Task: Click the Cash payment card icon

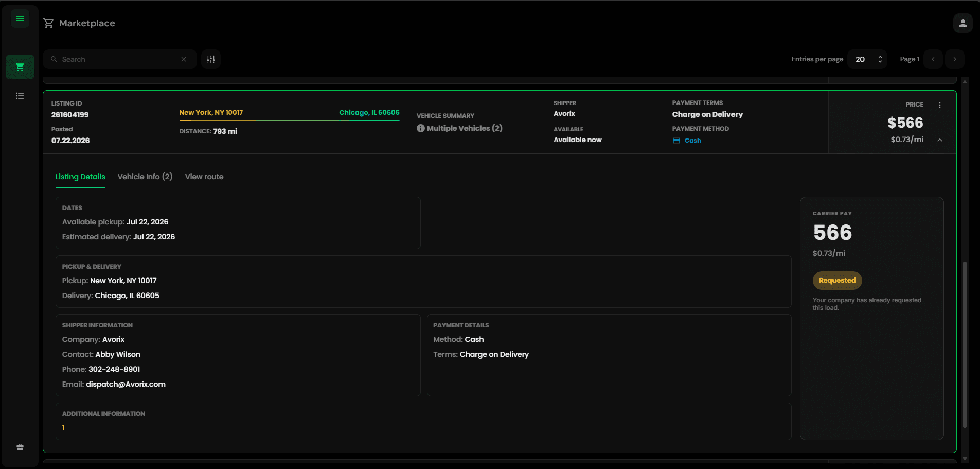Action: (676, 141)
